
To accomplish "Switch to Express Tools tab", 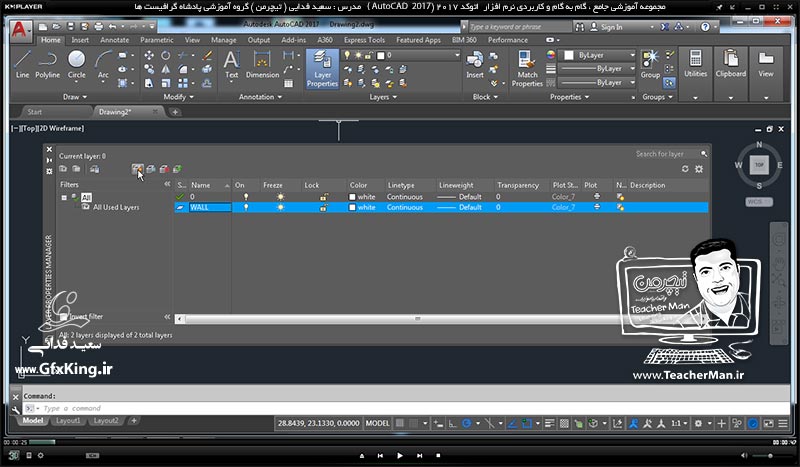I will (364, 40).
